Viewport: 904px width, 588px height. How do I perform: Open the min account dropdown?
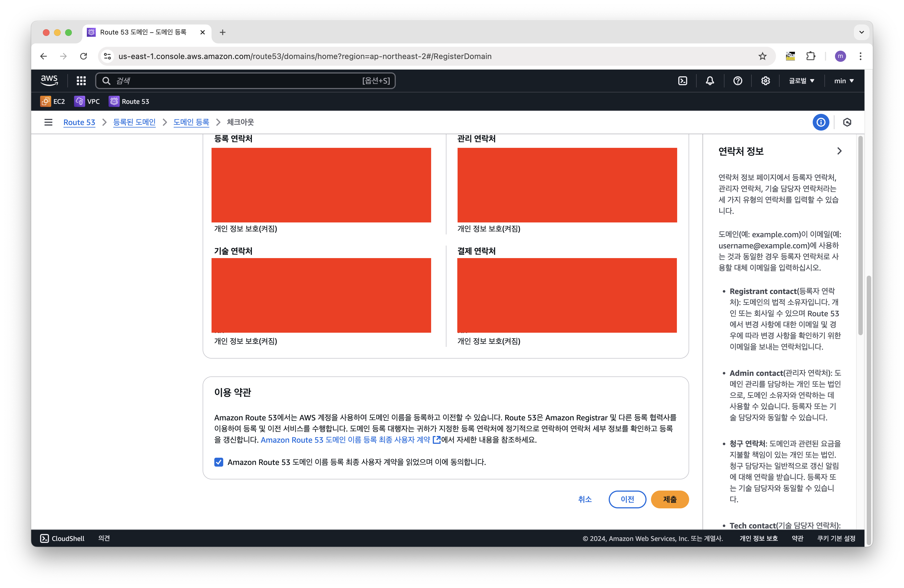(844, 80)
